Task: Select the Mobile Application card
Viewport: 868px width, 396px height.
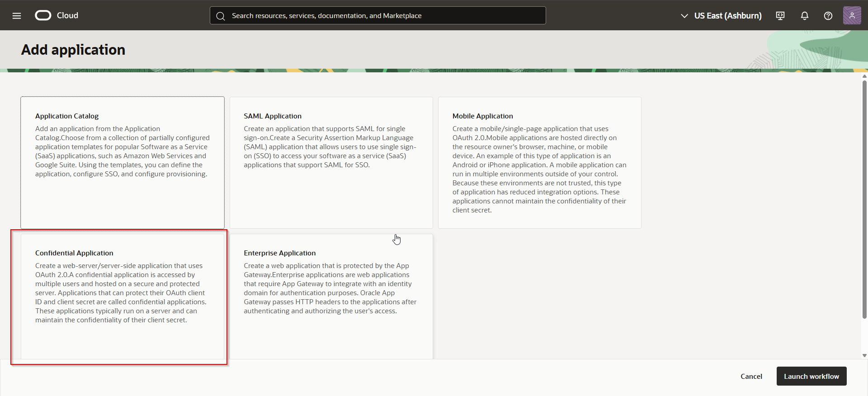Action: (539, 162)
